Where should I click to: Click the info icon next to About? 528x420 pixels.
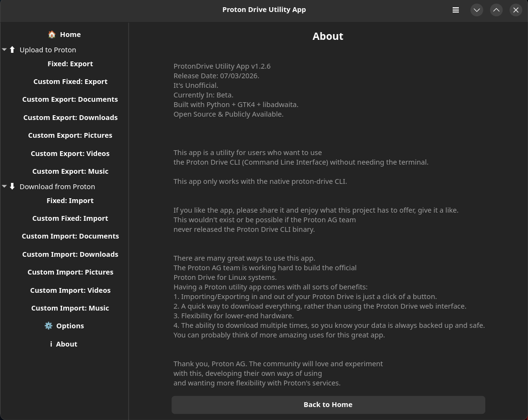click(x=51, y=344)
